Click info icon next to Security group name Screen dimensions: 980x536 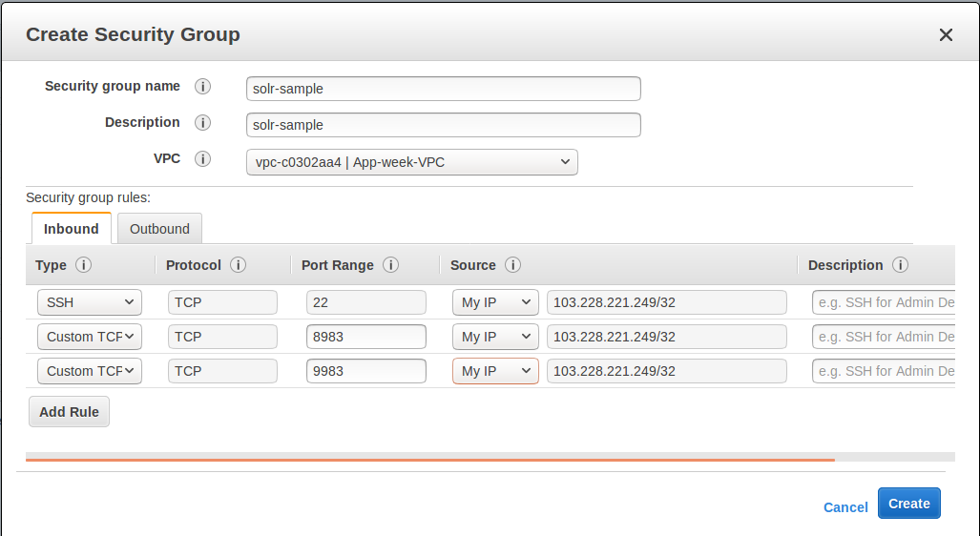(x=202, y=87)
